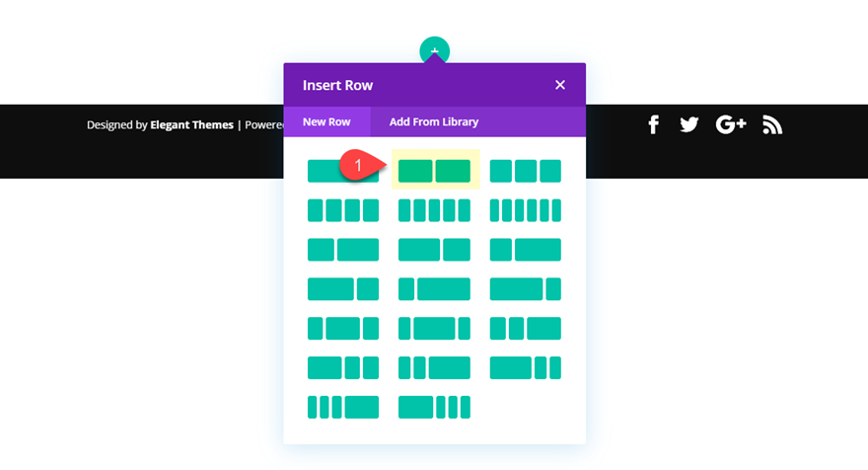Open the Google+ social link

click(731, 124)
